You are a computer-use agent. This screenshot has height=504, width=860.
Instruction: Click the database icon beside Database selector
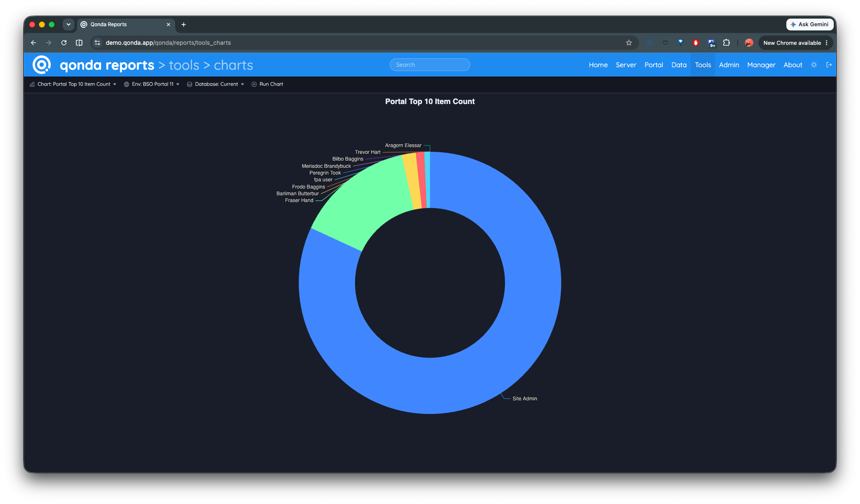[190, 84]
